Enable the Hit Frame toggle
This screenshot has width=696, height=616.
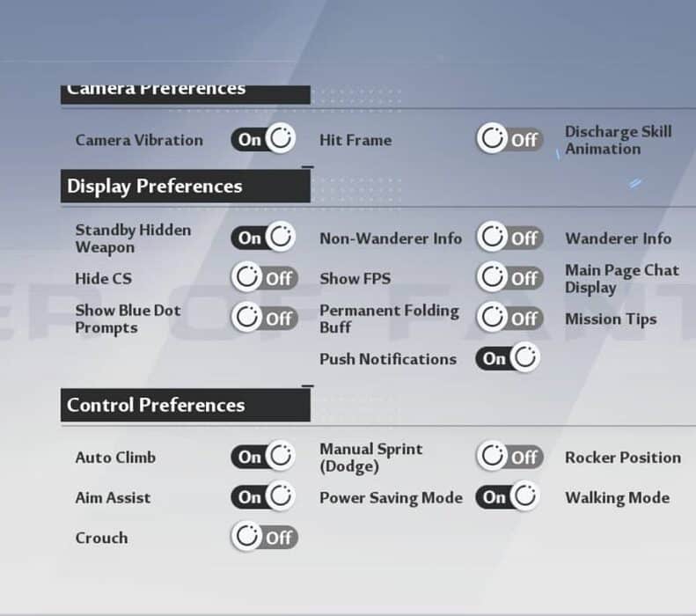tap(509, 139)
